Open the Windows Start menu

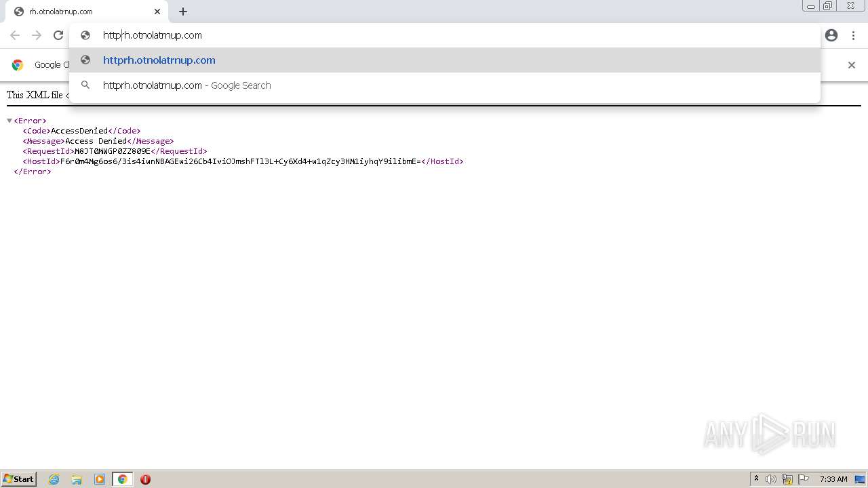(19, 479)
